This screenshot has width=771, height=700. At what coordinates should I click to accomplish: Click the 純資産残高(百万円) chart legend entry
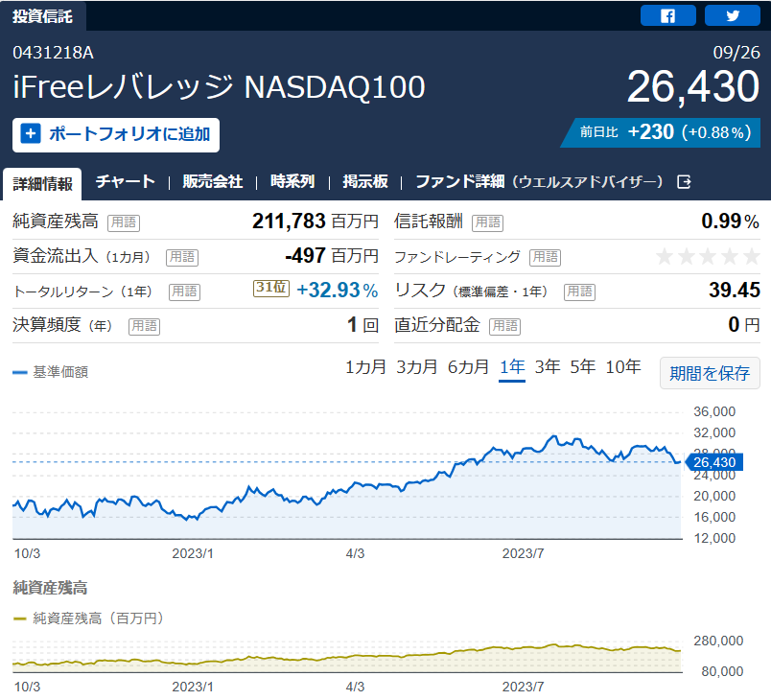(x=88, y=618)
